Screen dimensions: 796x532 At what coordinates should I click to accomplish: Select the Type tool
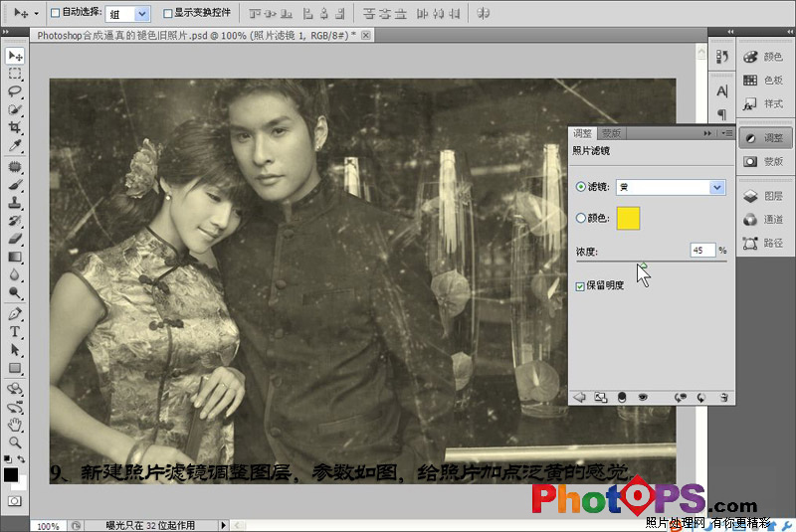pyautogui.click(x=15, y=332)
